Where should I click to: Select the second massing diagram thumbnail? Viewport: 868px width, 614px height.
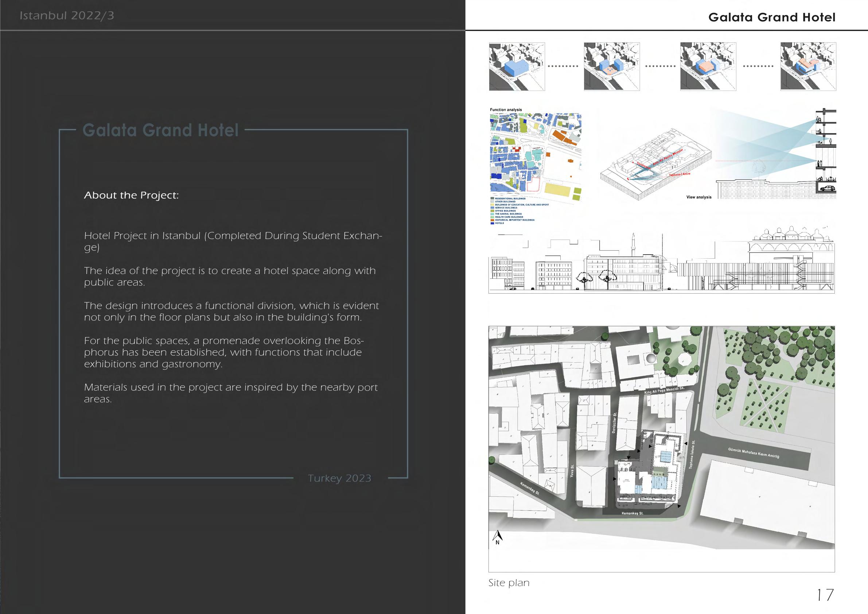(x=612, y=67)
